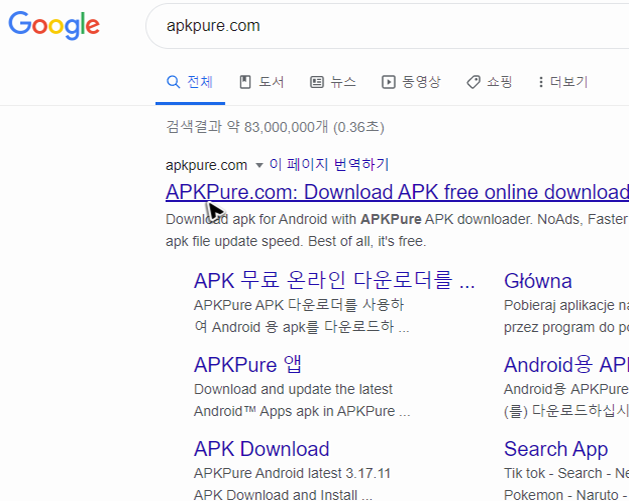Switch to the 도서 (Books) tab
The width and height of the screenshot is (629, 501).
click(x=262, y=82)
